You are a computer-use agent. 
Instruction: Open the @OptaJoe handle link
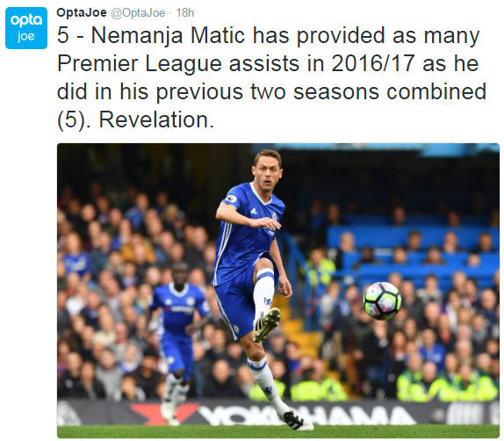(x=138, y=13)
